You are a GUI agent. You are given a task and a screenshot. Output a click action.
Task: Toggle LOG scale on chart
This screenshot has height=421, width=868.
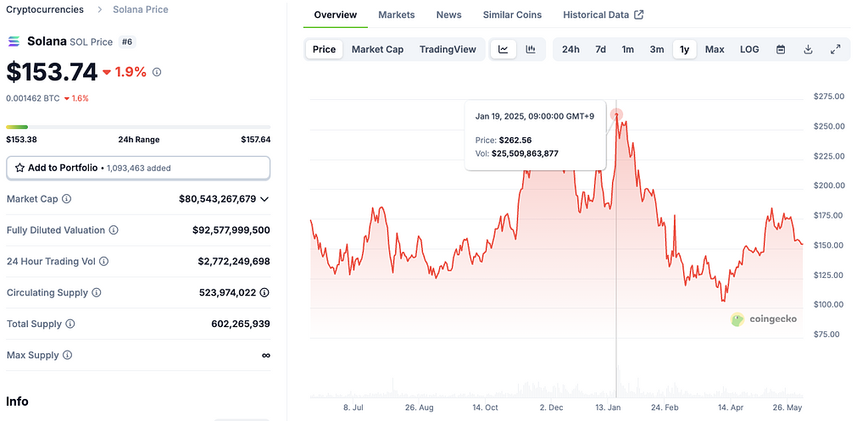(x=749, y=49)
